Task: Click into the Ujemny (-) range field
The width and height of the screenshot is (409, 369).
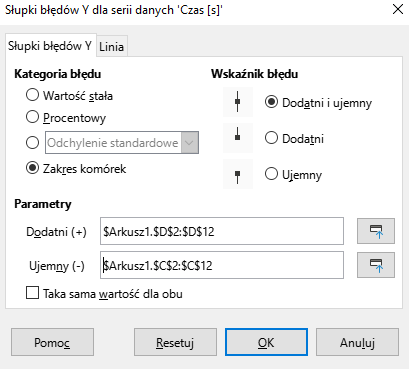Action: pyautogui.click(x=222, y=265)
